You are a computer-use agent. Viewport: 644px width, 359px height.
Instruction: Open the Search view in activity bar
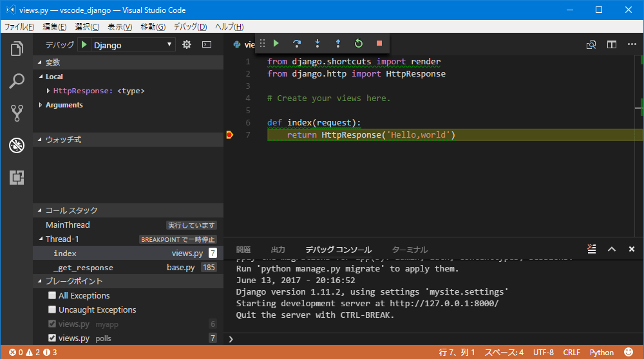(x=17, y=81)
